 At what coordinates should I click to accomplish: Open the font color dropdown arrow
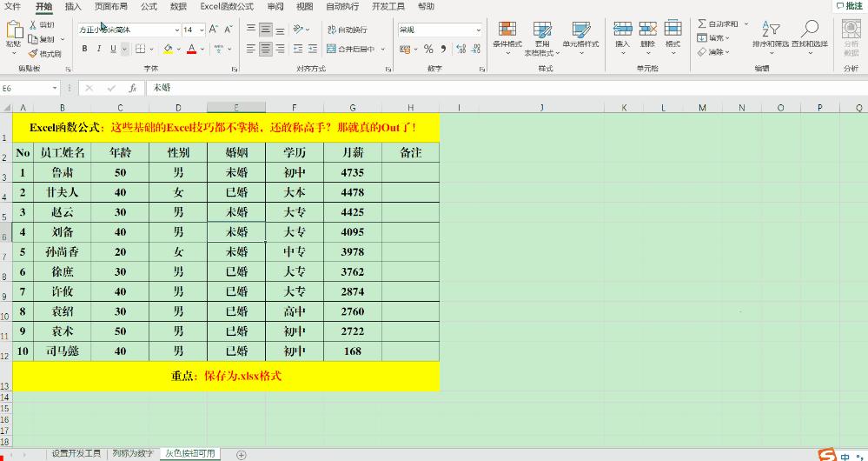202,49
